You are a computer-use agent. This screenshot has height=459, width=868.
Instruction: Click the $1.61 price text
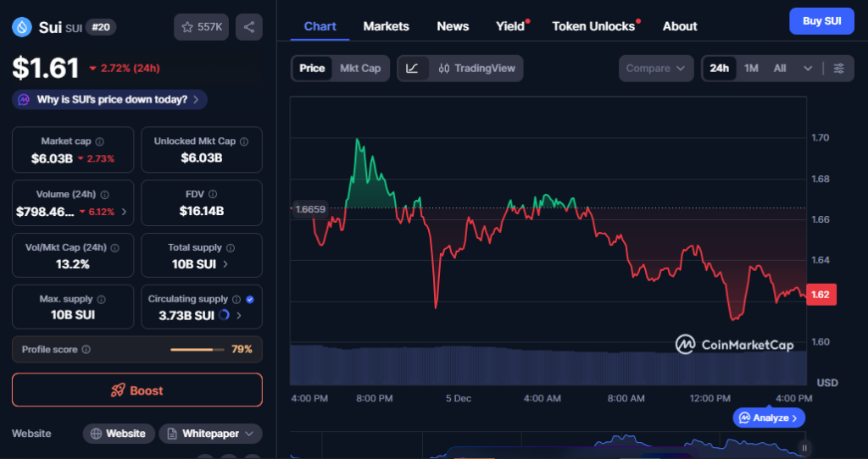coord(46,68)
